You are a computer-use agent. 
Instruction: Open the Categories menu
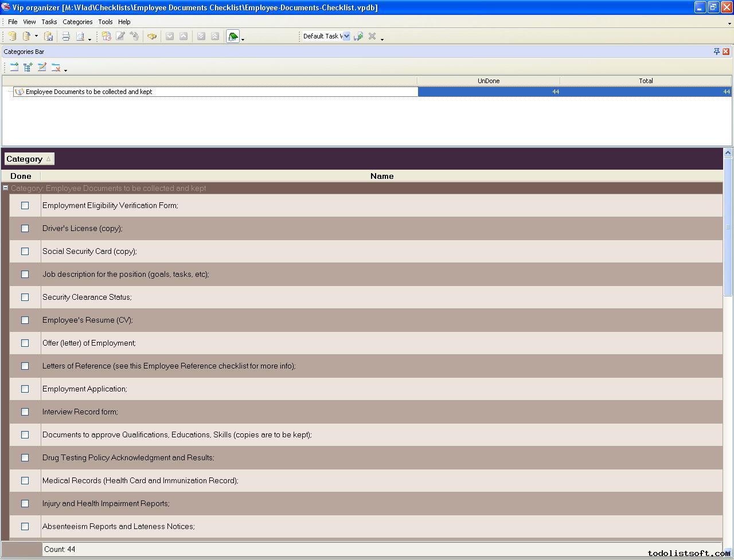pos(77,22)
